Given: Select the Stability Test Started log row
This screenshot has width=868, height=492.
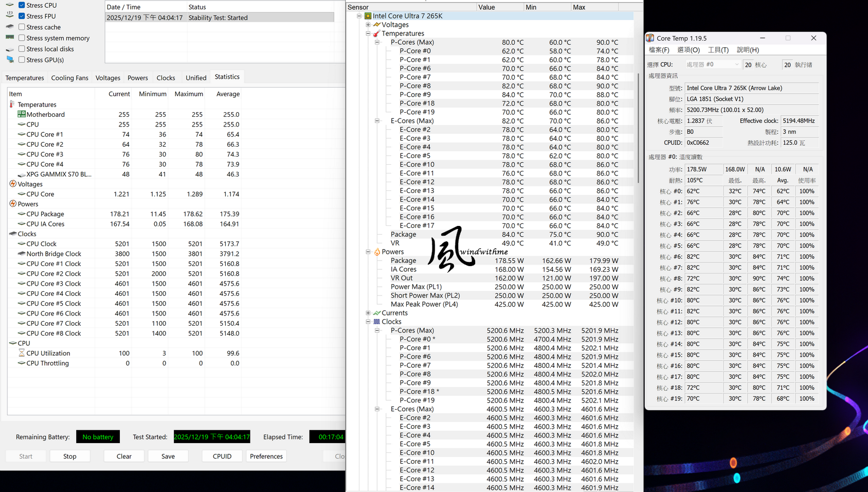Looking at the screenshot, I should [x=220, y=17].
